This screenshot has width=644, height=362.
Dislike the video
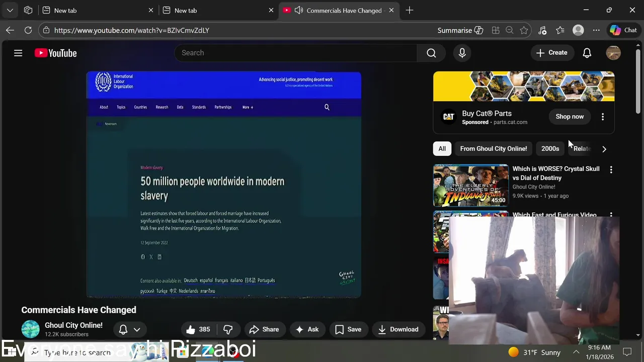pyautogui.click(x=228, y=329)
